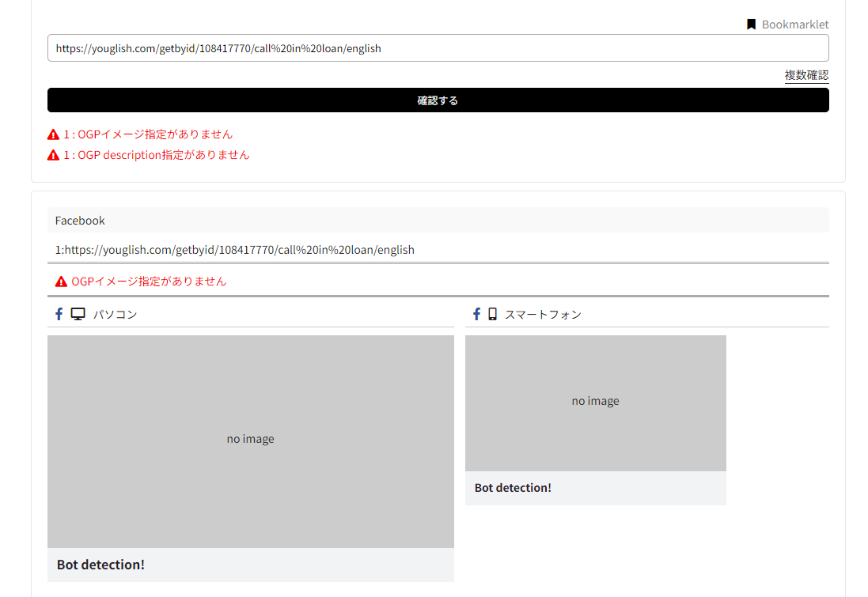Focus the youglish URL input field
The width and height of the screenshot is (868, 597).
point(438,48)
